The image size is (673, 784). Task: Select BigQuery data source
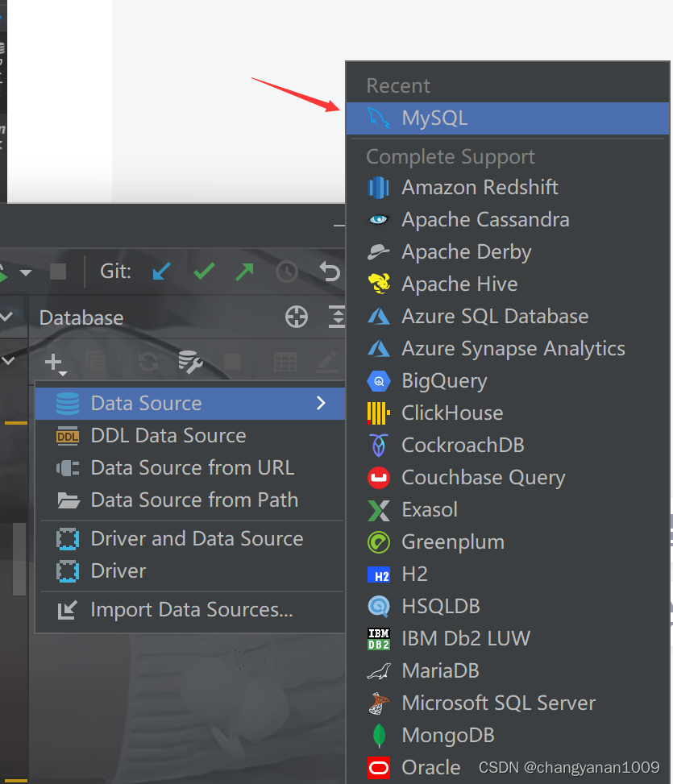point(508,381)
